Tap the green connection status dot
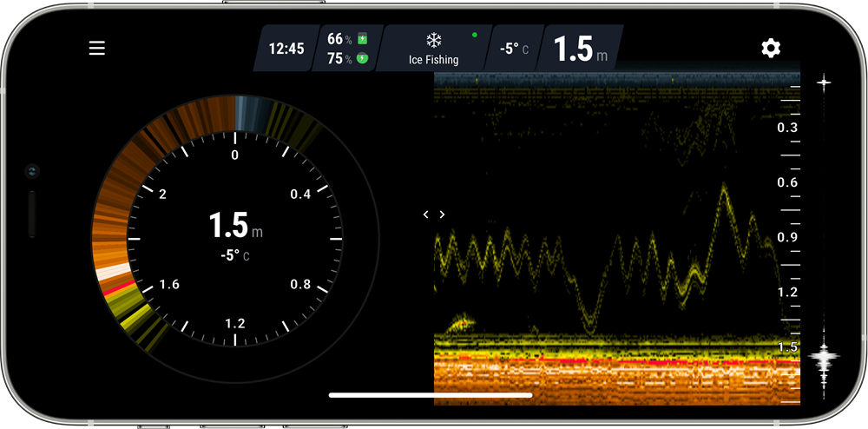Screen dimensions: 868x429 (x=474, y=36)
